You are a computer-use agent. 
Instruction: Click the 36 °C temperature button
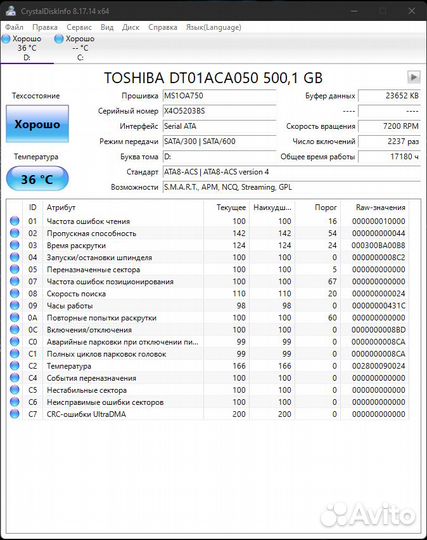37,179
